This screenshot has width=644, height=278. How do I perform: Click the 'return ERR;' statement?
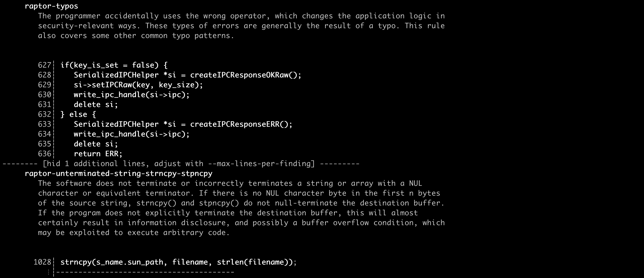(98, 154)
